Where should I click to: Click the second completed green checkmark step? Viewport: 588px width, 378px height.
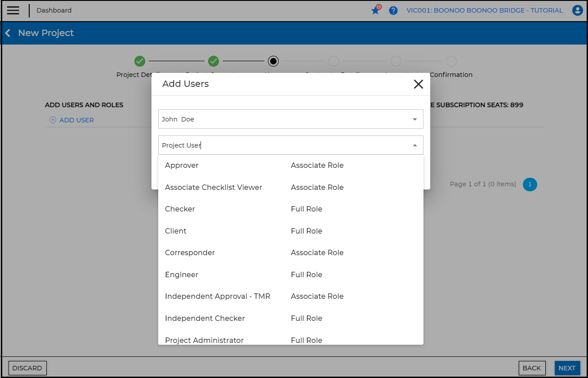coord(214,61)
